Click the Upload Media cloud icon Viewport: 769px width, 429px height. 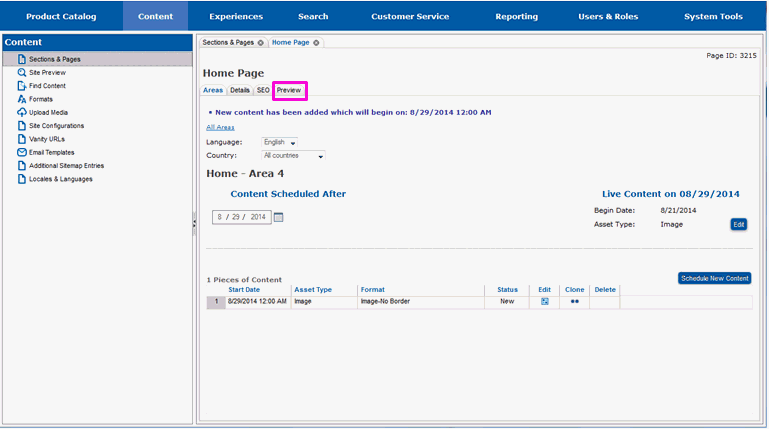coord(22,112)
